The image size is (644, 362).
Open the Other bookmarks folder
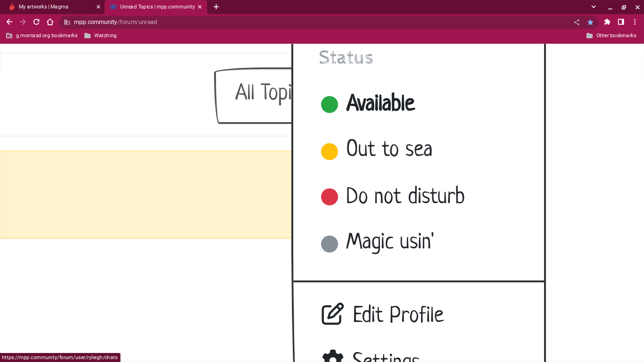pos(611,36)
